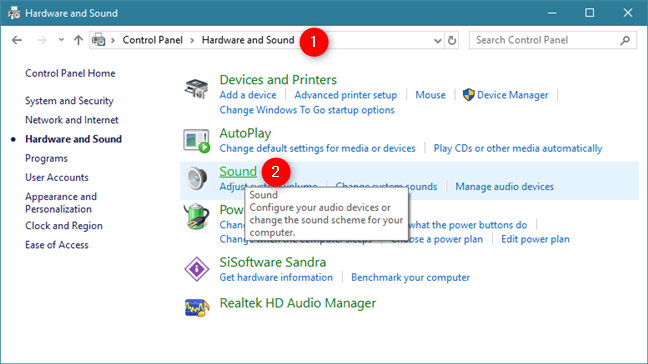Viewport: 648px width, 364px height.
Task: Click Hardware and Sound breadcrumb
Action: pyautogui.click(x=248, y=40)
